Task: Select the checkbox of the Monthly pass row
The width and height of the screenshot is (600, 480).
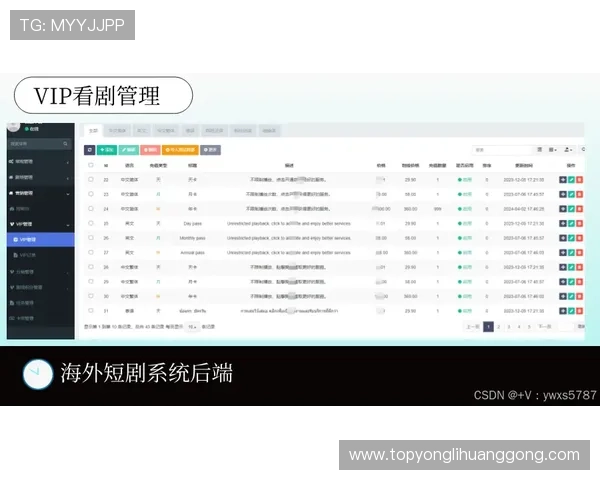Action: (x=91, y=238)
